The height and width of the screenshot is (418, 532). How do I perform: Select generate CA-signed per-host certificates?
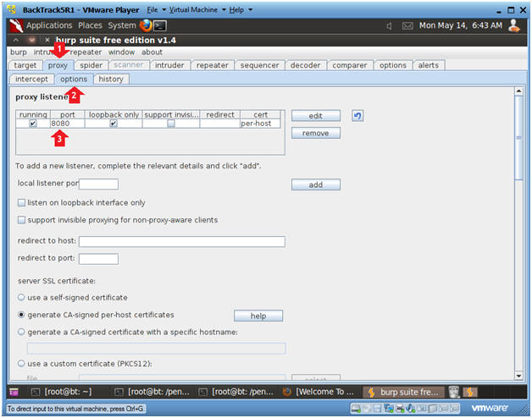pos(21,315)
